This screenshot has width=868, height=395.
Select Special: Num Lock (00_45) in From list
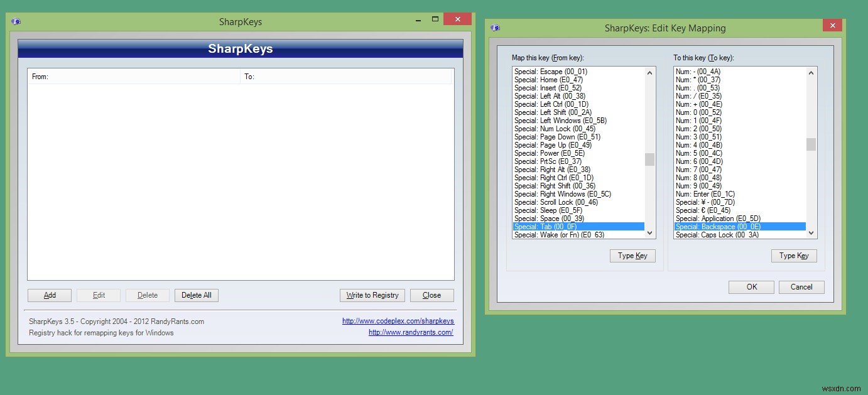point(578,129)
